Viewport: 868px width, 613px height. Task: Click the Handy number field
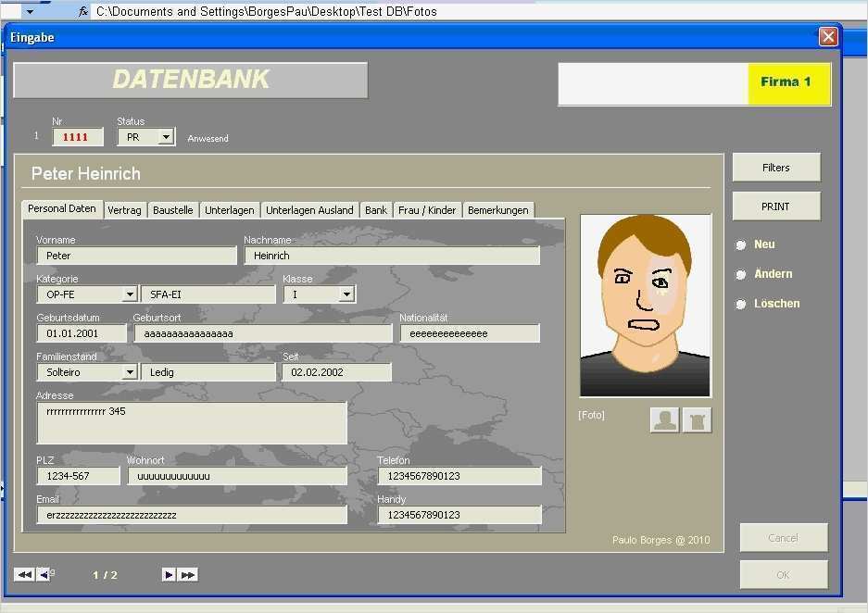click(460, 515)
